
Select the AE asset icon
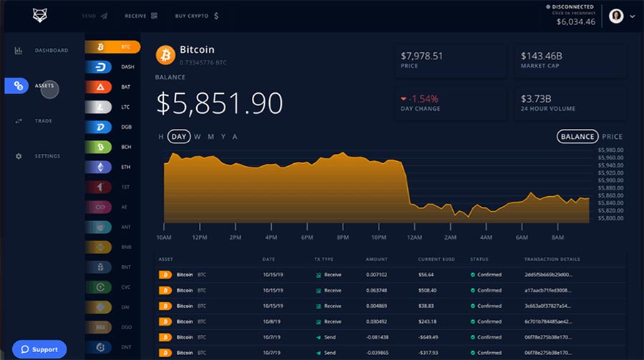[x=99, y=207]
